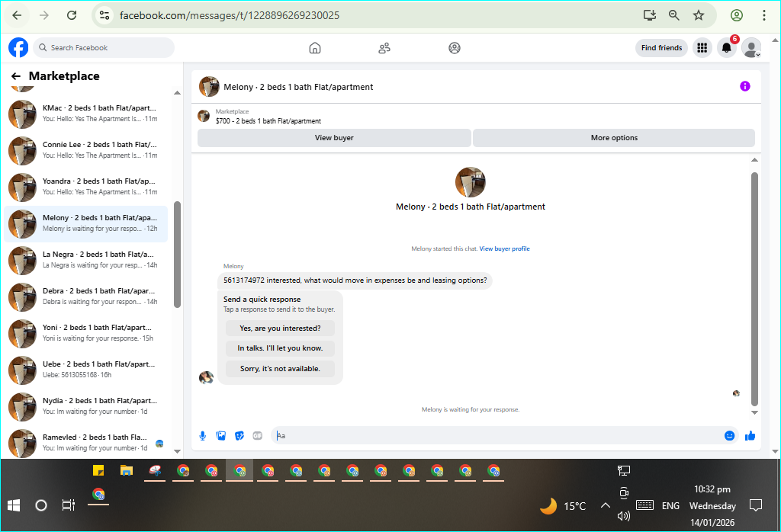The width and height of the screenshot is (781, 532).
Task: Send quick reply 'Yes, are you interested?'
Action: tap(280, 328)
